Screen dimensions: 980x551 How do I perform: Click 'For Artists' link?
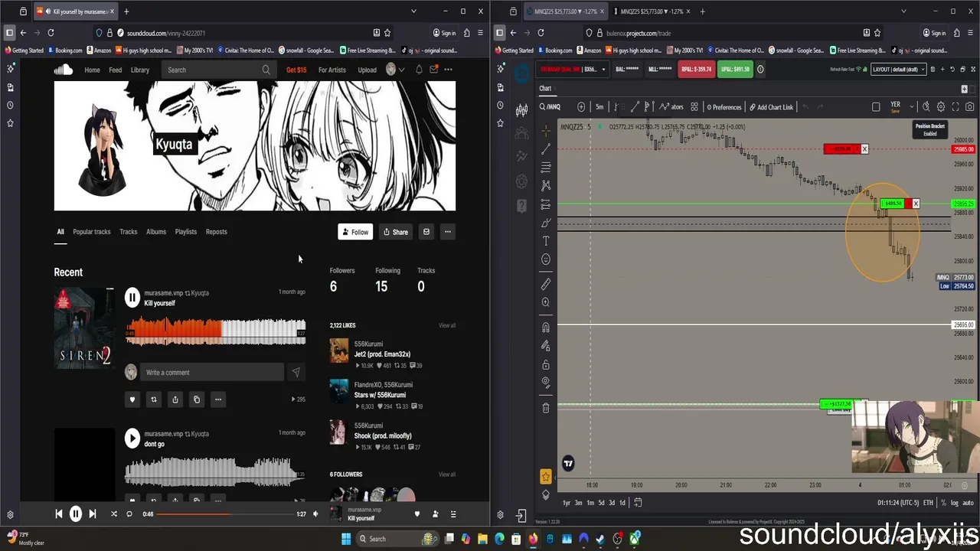click(x=332, y=70)
